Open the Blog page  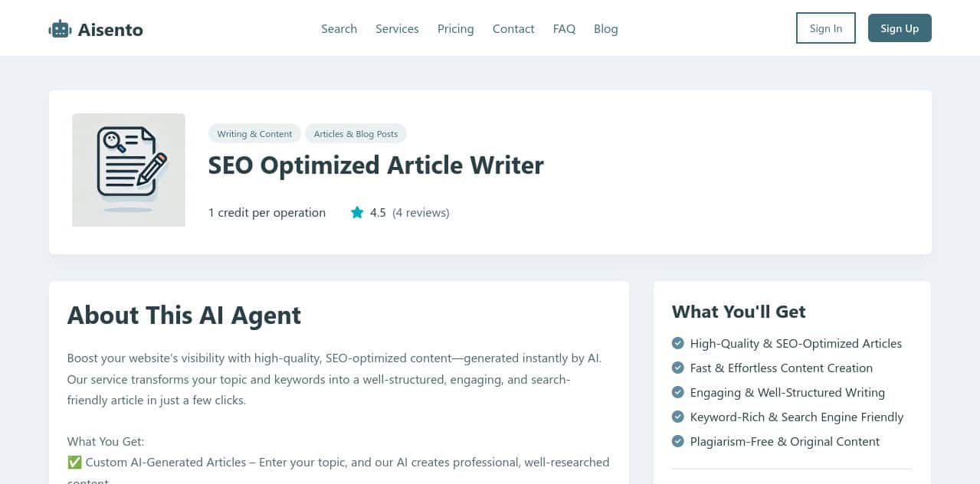pos(605,28)
